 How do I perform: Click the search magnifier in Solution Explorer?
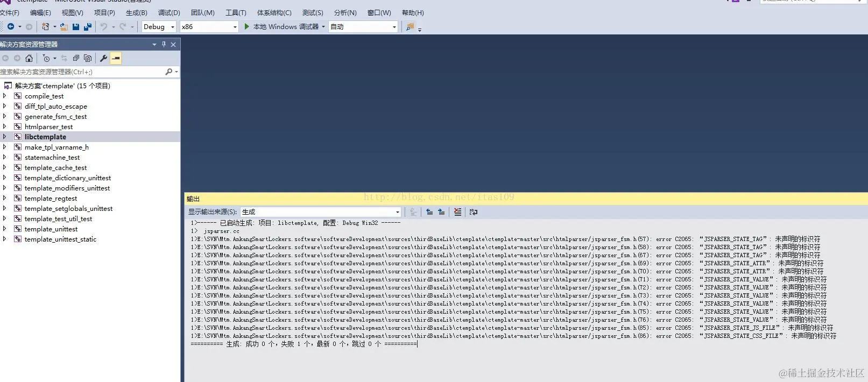(168, 72)
